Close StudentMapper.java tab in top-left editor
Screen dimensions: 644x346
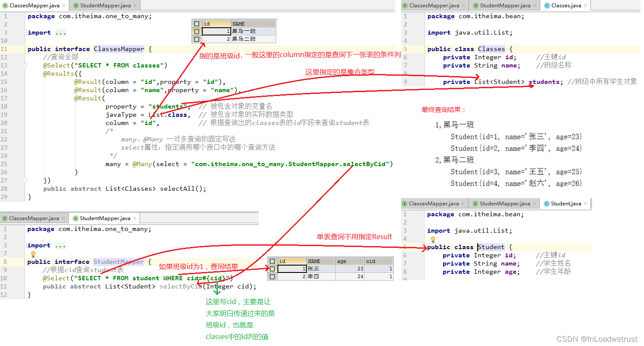pyautogui.click(x=135, y=6)
